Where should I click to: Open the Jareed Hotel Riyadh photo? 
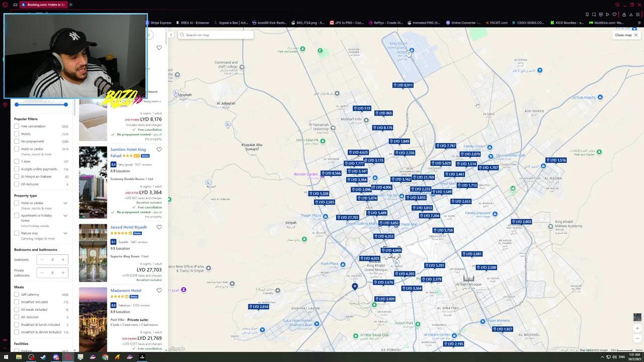tap(93, 253)
